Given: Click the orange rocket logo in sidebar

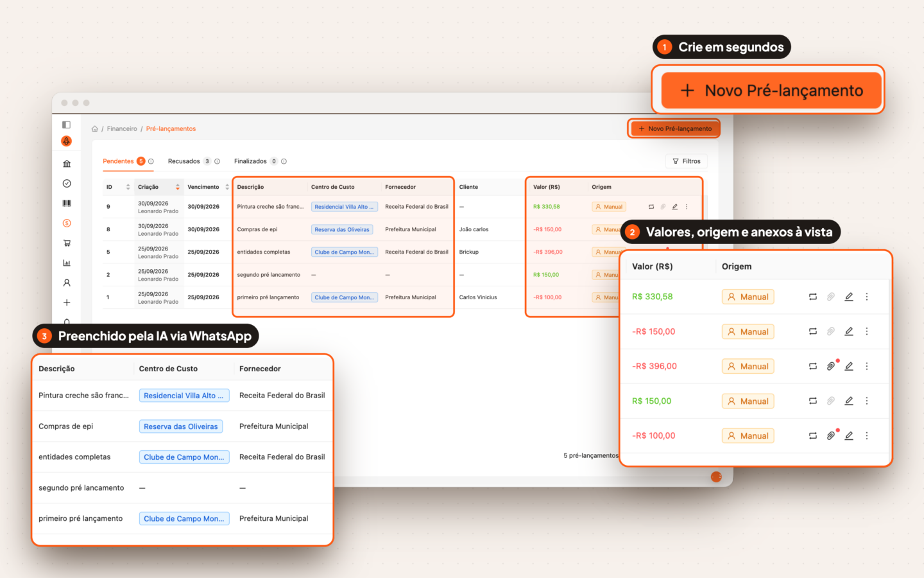Looking at the screenshot, I should coord(67,141).
